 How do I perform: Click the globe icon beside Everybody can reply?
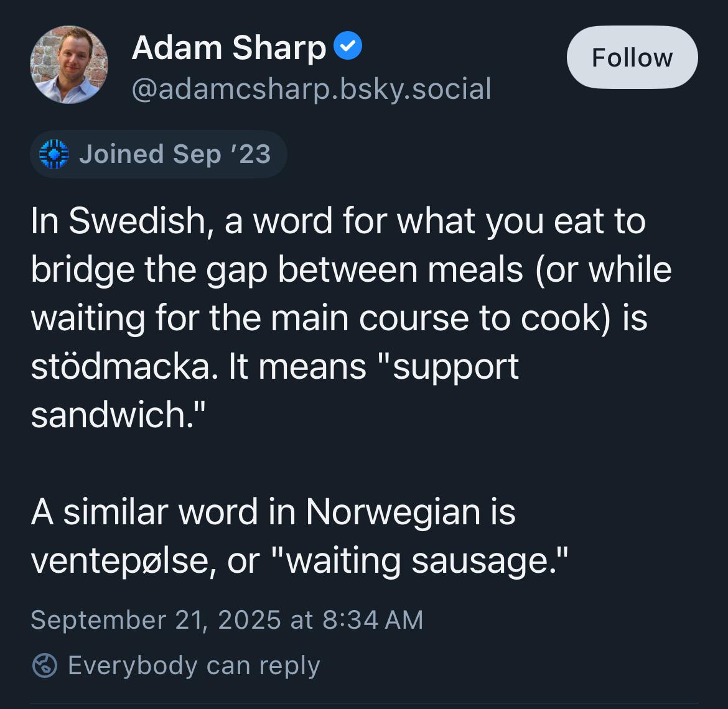pyautogui.click(x=45, y=666)
